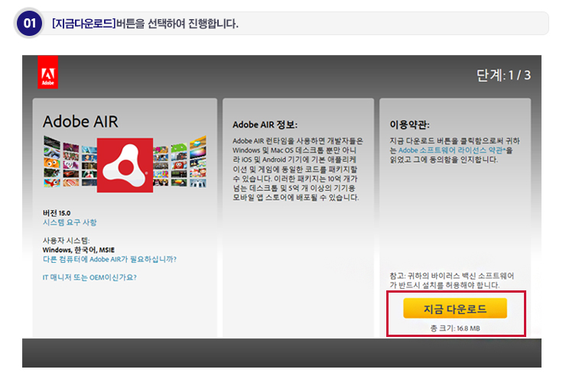Open the 시스템 요구 사항 link
The width and height of the screenshot is (566, 392).
[70, 222]
